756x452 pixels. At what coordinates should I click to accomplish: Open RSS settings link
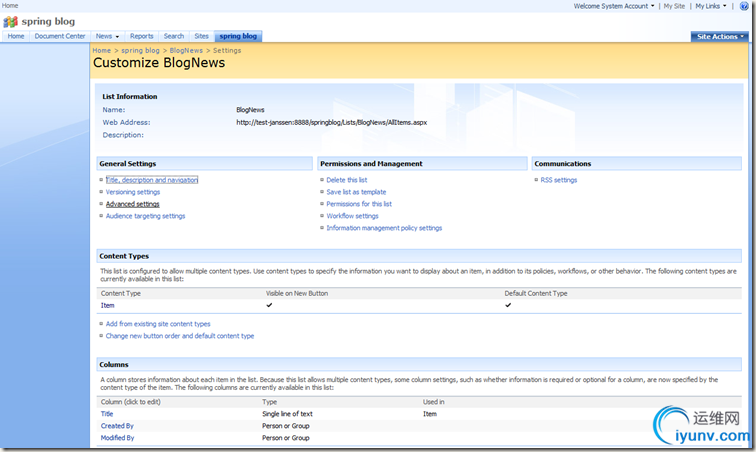pos(559,180)
